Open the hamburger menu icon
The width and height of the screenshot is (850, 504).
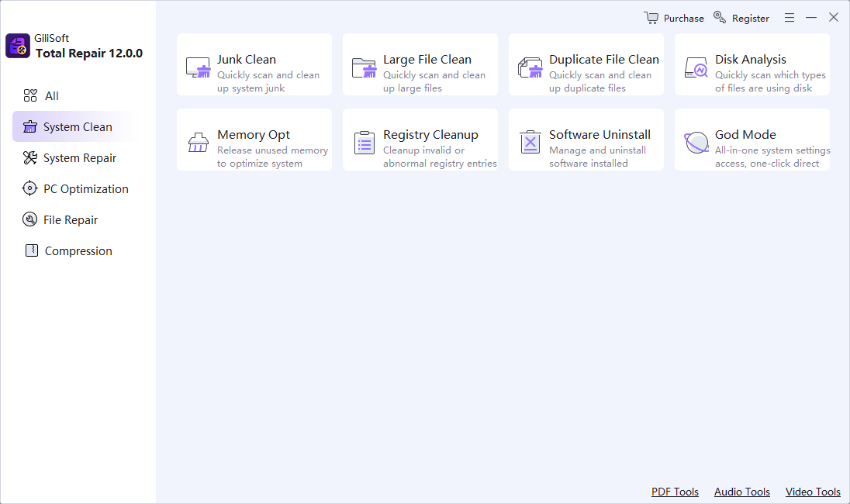[x=790, y=18]
